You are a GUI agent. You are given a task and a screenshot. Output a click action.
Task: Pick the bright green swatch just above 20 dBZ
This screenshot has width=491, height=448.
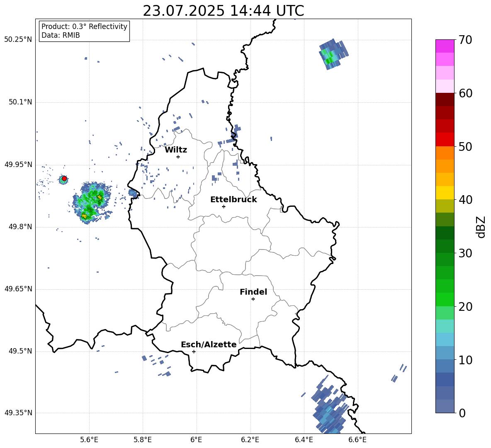click(x=445, y=299)
